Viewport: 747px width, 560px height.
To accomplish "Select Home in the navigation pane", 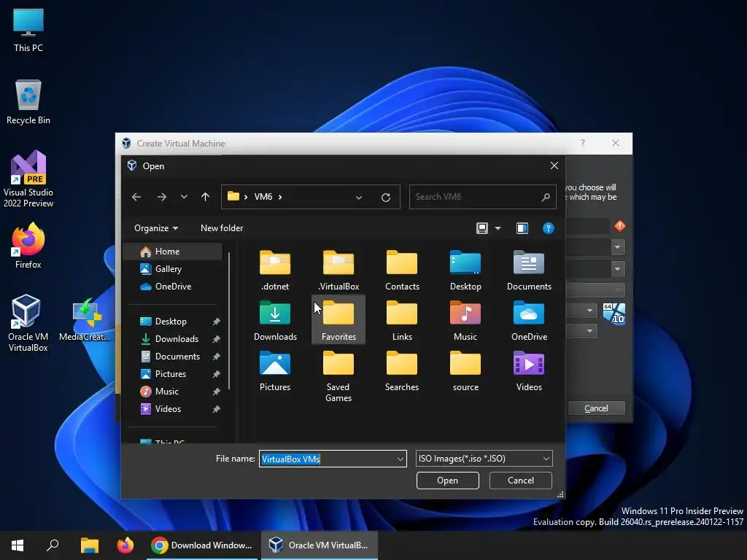I will pyautogui.click(x=173, y=252).
